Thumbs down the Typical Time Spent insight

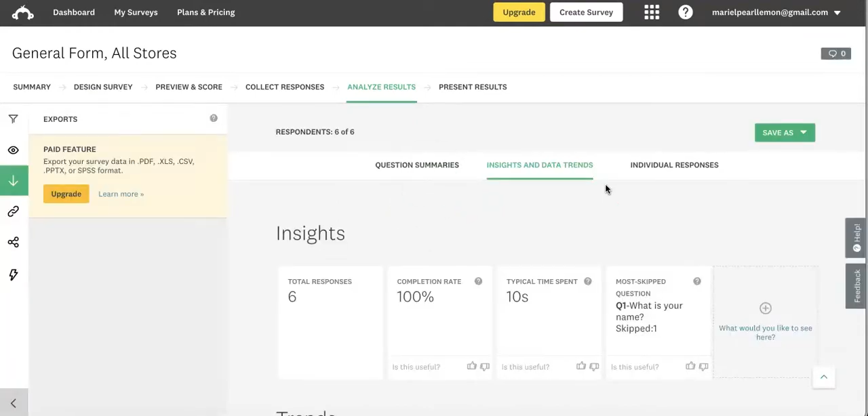[594, 367]
